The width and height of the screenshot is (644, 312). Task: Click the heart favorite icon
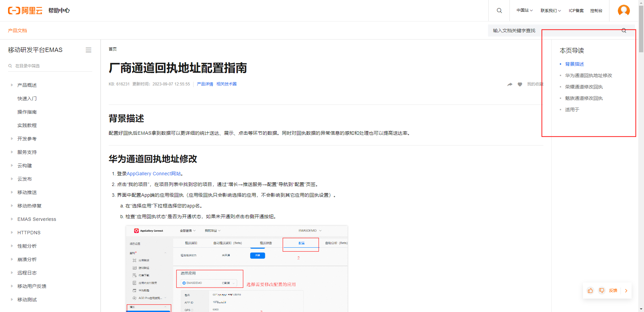(520, 84)
